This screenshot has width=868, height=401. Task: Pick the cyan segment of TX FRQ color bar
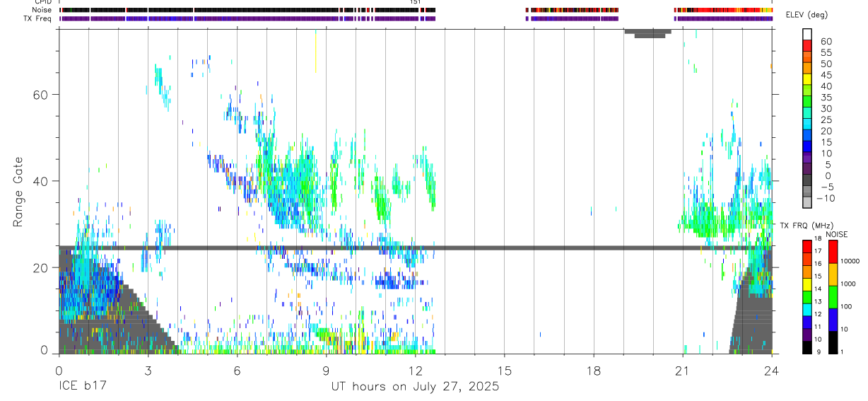807,309
